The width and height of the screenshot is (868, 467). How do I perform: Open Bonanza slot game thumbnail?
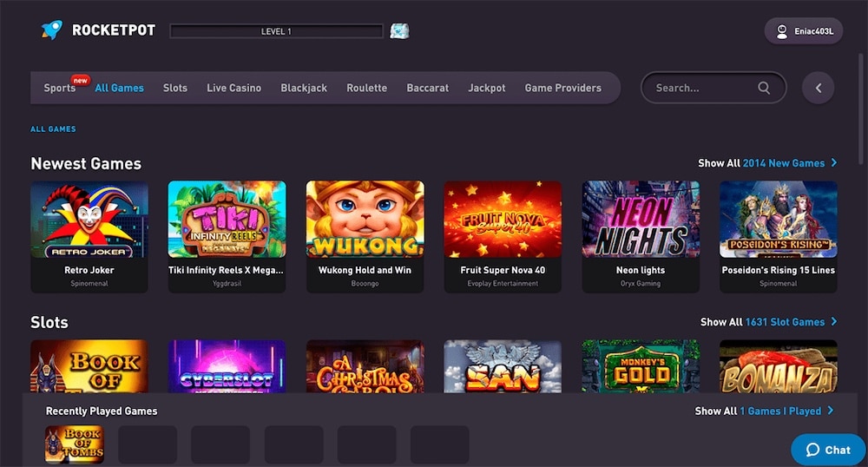[779, 366]
